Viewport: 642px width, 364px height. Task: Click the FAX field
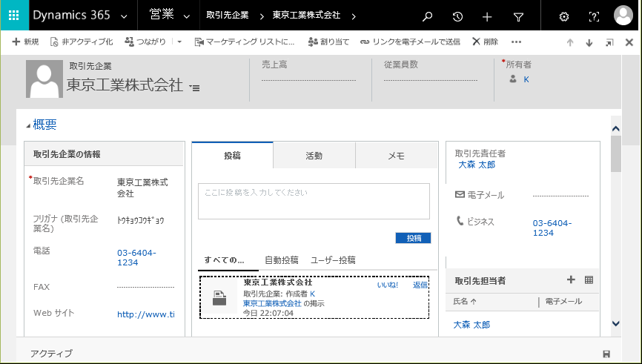pos(145,287)
